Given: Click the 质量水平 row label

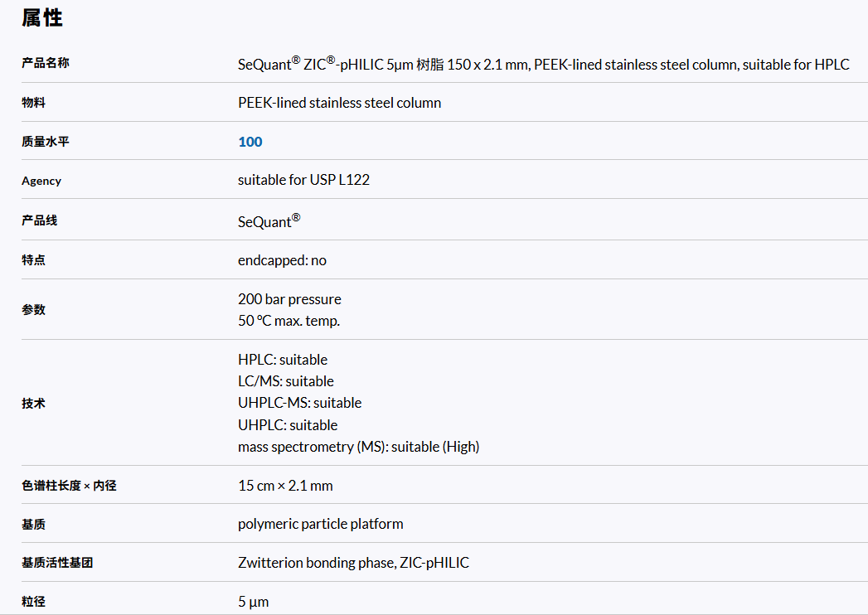Looking at the screenshot, I should (x=46, y=142).
